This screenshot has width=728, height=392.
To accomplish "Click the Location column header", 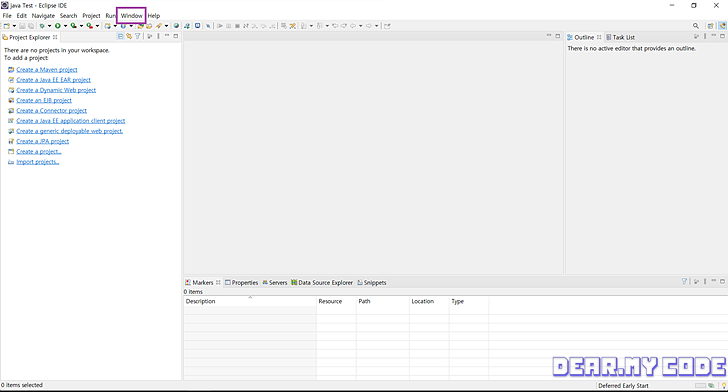I will (429, 301).
